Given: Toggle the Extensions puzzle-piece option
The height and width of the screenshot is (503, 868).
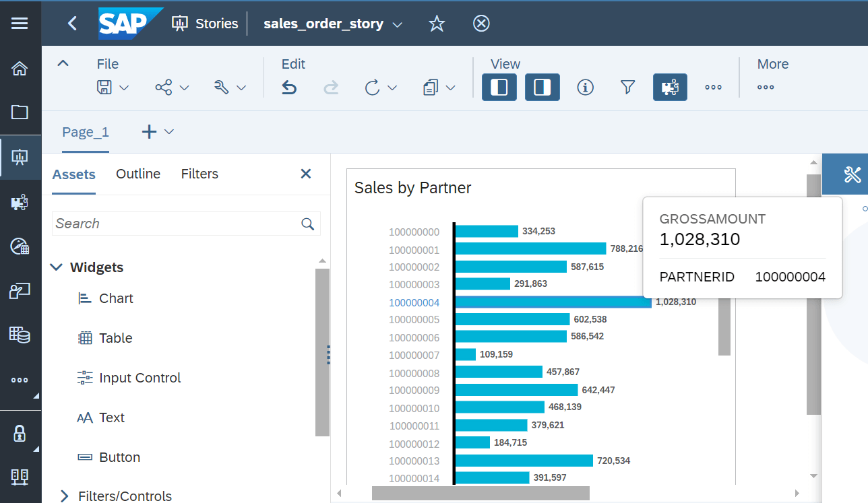Looking at the screenshot, I should pos(669,87).
